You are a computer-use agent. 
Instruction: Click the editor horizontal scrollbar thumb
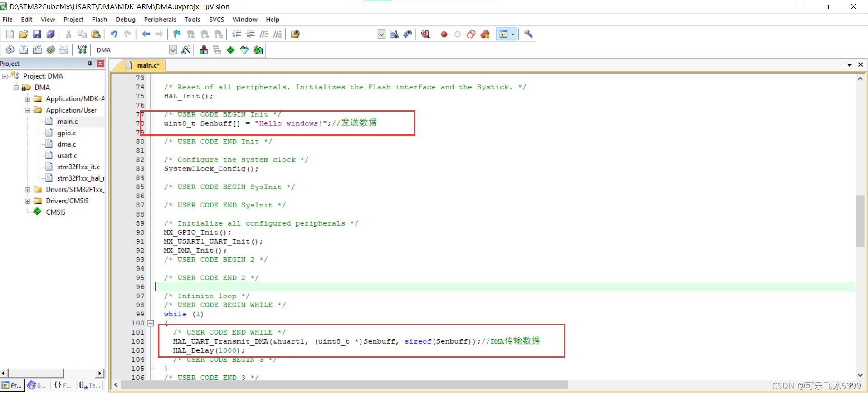[x=345, y=385]
